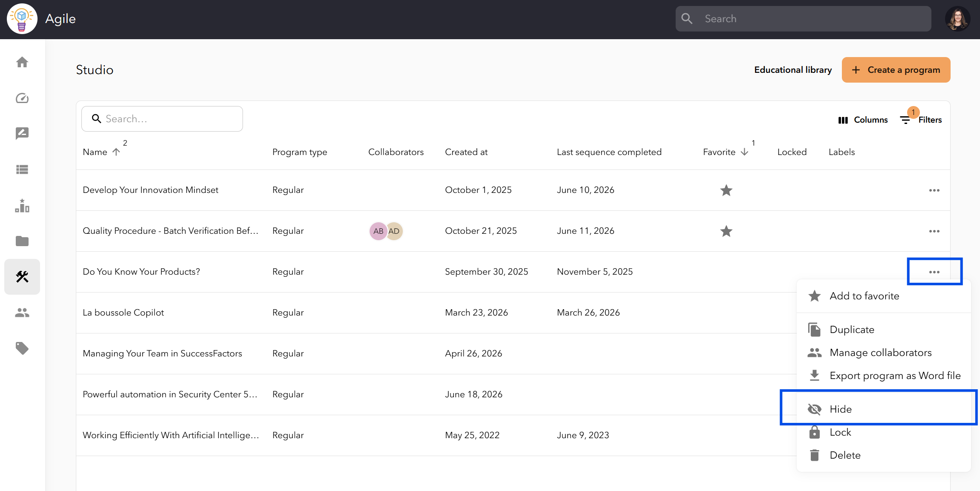Open the Home icon in sidebar

[x=22, y=62]
